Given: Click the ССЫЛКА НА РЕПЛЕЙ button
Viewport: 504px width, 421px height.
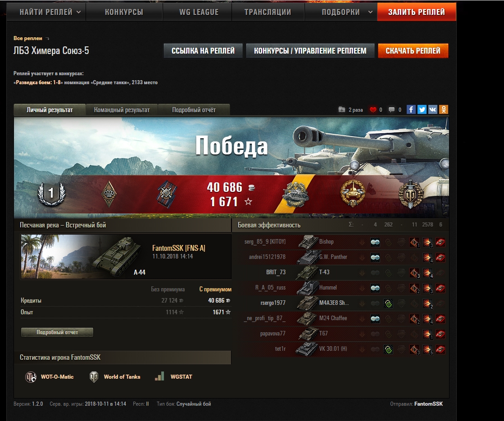Looking at the screenshot, I should coord(203,51).
